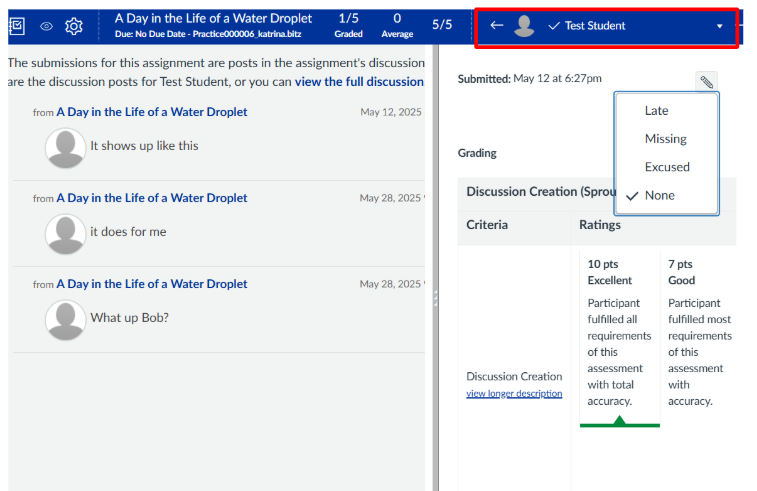Open SpeedGrader settings gear
This screenshot has height=491, width=757.
(74, 26)
